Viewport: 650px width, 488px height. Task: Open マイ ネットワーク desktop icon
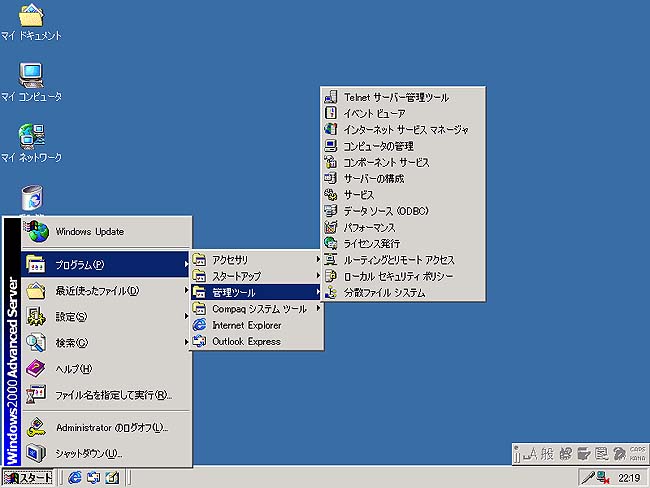(31, 137)
